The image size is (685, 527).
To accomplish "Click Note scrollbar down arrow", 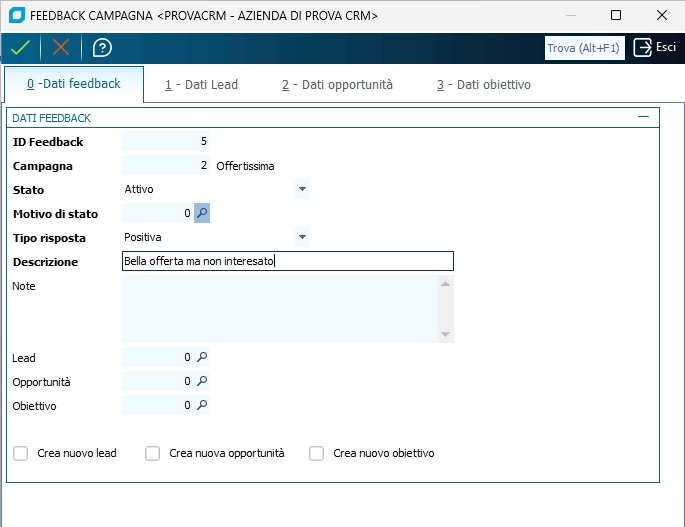I will pos(445,334).
